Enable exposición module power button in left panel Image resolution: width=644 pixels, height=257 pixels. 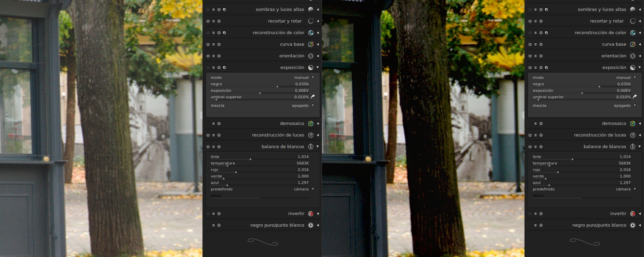click(x=208, y=68)
